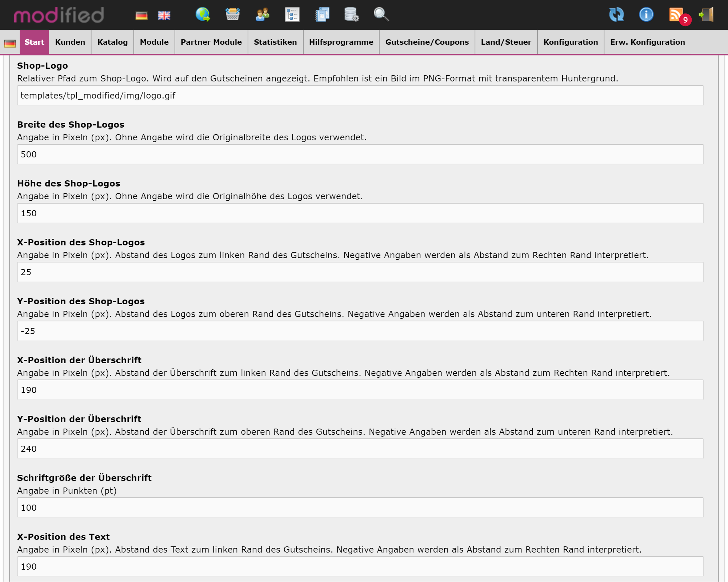The height and width of the screenshot is (582, 728).
Task: Open the Gutscheine/Coupons menu
Action: click(x=427, y=42)
